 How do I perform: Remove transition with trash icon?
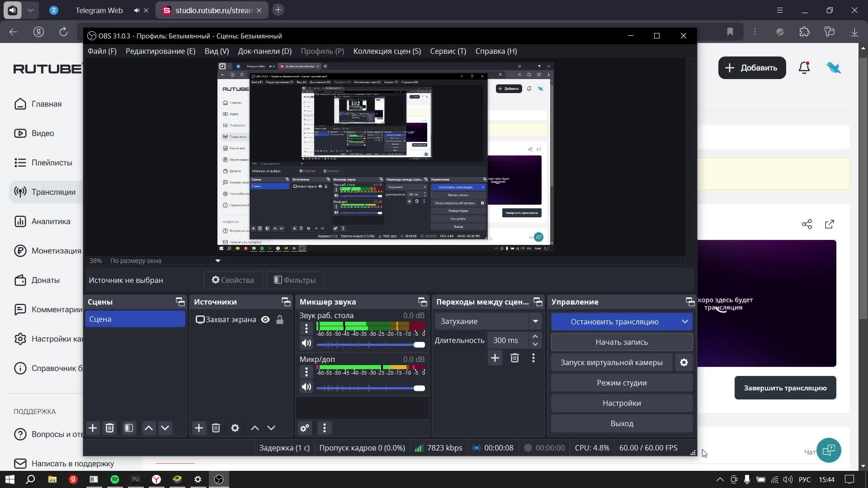click(x=514, y=358)
